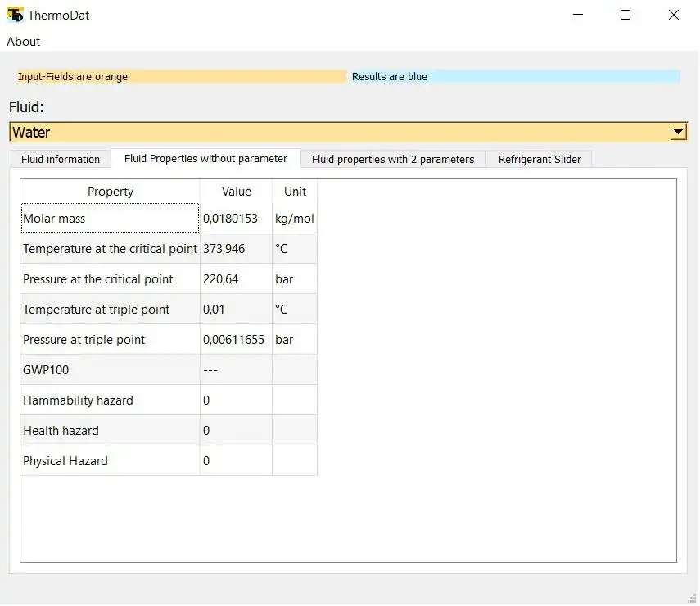Click the Temperature at the critical point row
The image size is (700, 606).
(x=111, y=248)
